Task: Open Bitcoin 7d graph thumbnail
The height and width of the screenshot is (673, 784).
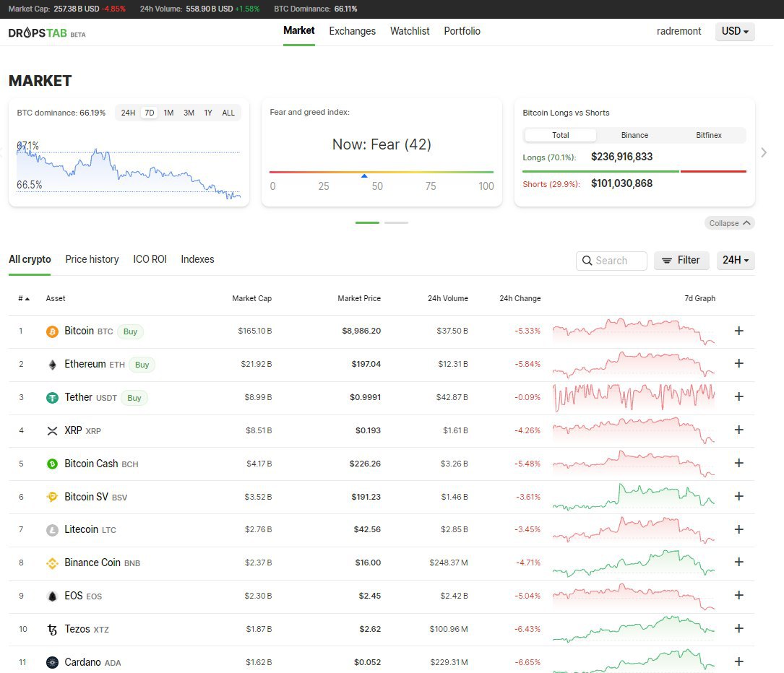Action: coord(634,331)
